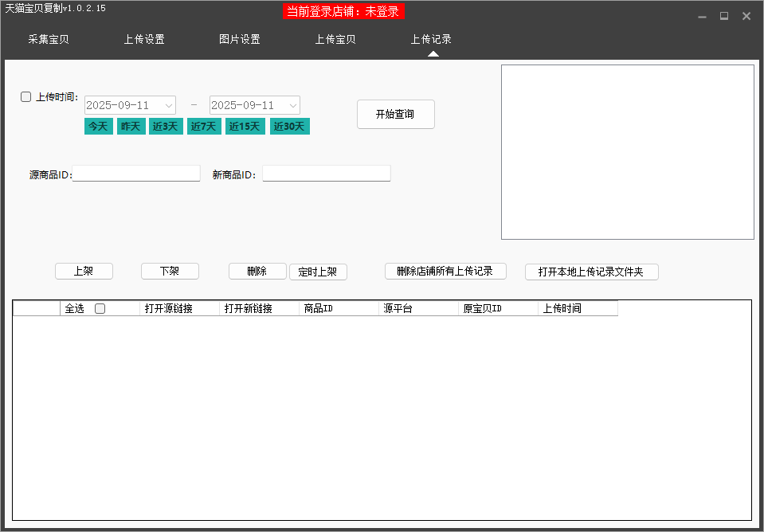This screenshot has width=764, height=532.
Task: Select the 今天 quick date range
Action: click(x=98, y=127)
